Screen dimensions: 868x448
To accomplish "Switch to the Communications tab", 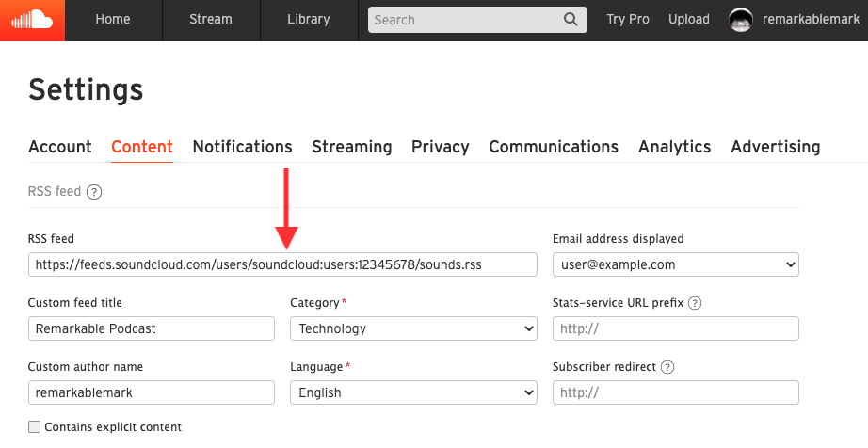I will click(x=554, y=147).
